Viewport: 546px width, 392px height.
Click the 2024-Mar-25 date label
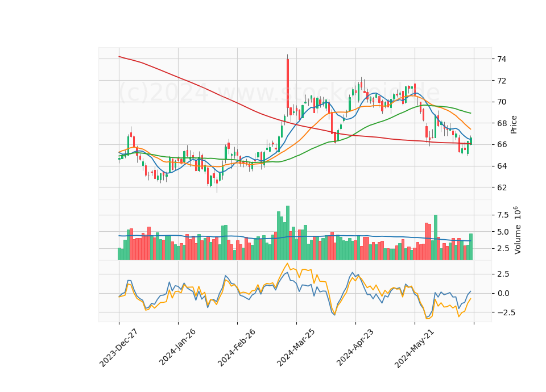[296, 348]
